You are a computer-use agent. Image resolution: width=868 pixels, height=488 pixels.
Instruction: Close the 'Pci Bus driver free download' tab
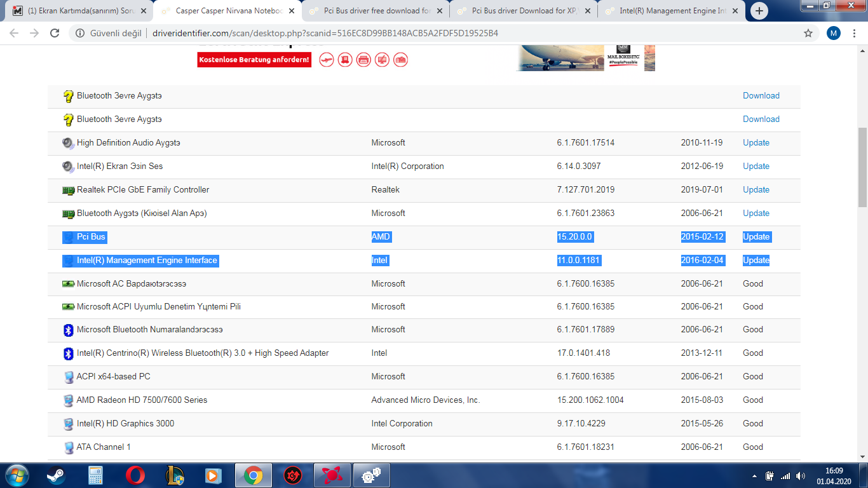coord(440,11)
